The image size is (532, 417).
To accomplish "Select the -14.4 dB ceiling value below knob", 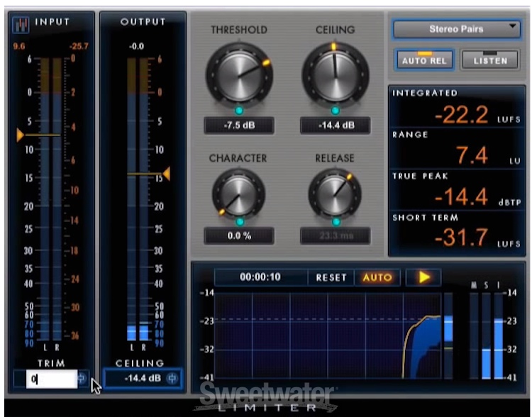I will [336, 126].
